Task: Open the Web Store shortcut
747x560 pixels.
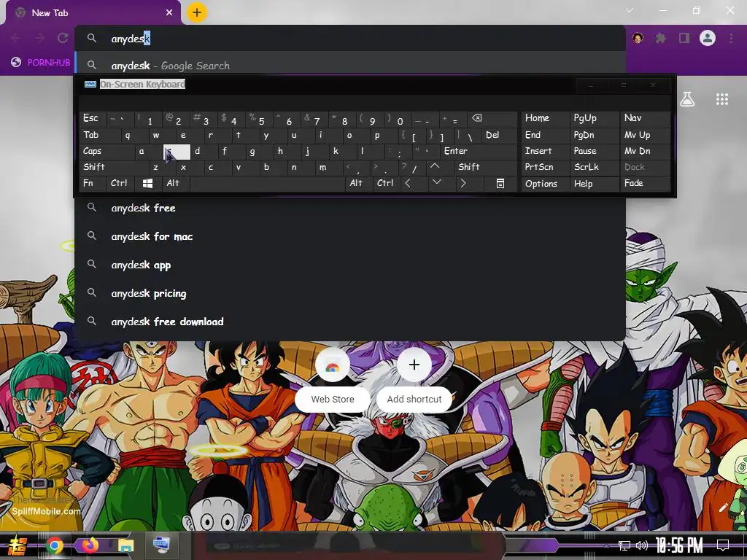Action: 333,379
